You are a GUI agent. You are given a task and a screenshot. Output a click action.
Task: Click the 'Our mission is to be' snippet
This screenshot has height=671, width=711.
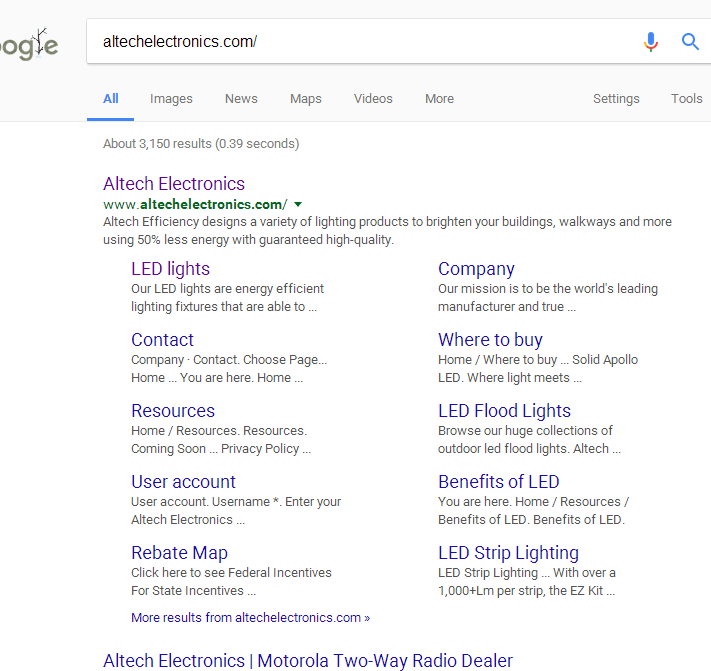[548, 297]
